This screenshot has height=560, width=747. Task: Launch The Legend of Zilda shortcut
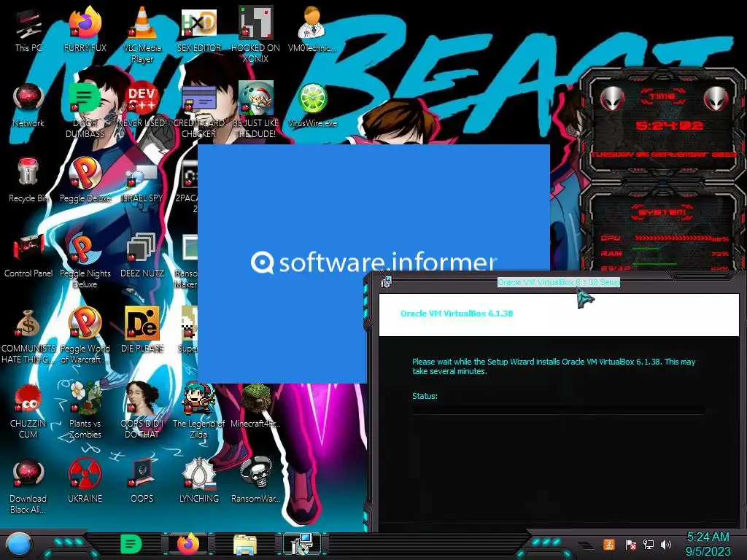(x=198, y=411)
